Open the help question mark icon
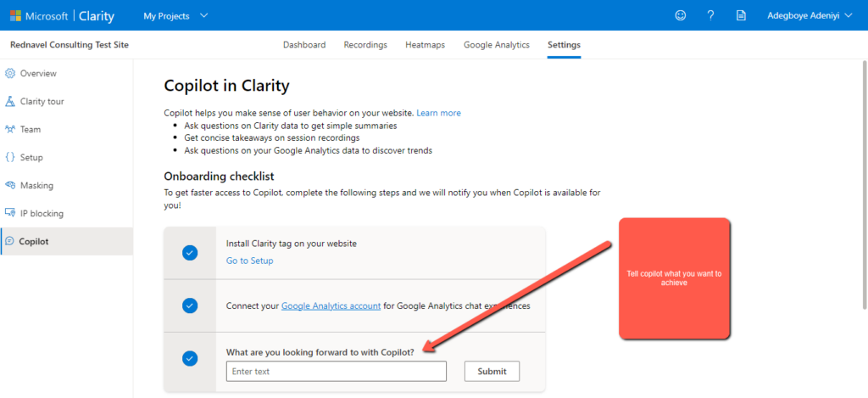 [711, 15]
